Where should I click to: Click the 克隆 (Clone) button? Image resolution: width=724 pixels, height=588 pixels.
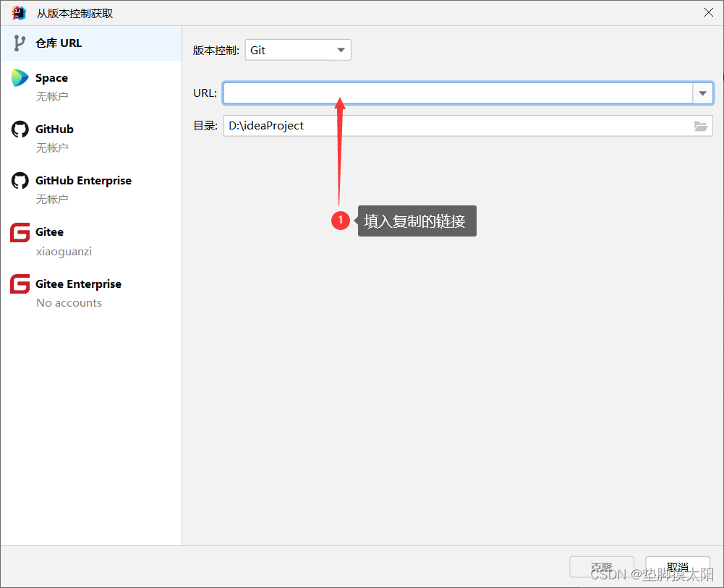coord(602,567)
